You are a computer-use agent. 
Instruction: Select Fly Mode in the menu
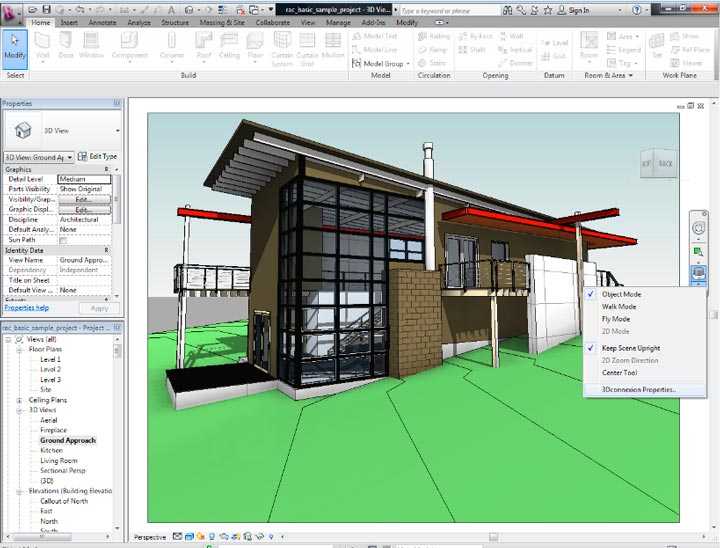pyautogui.click(x=616, y=319)
